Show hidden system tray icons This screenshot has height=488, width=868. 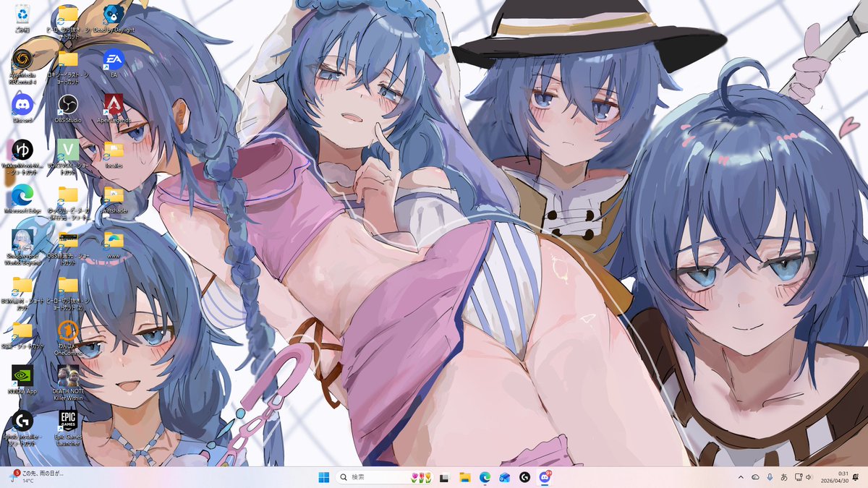point(741,477)
